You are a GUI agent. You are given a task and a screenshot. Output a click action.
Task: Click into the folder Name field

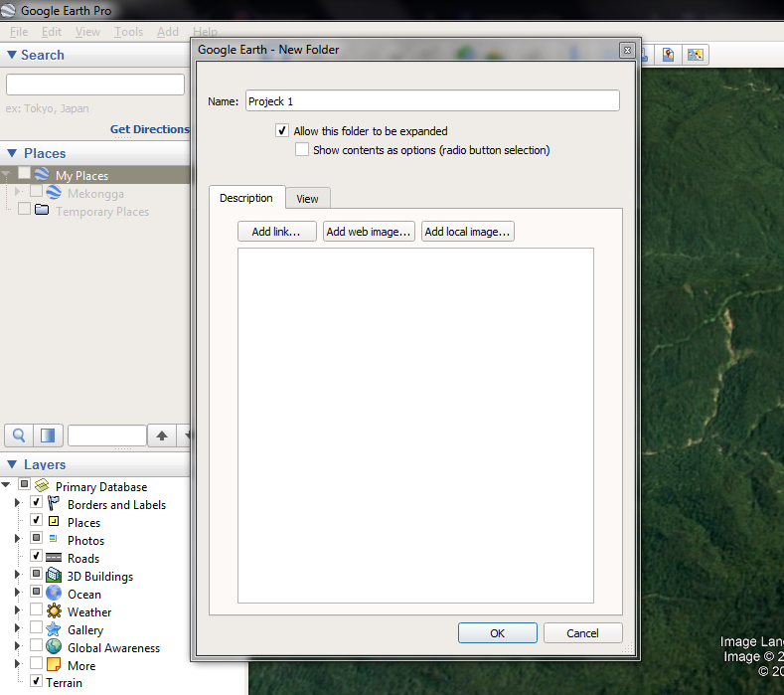click(x=432, y=101)
